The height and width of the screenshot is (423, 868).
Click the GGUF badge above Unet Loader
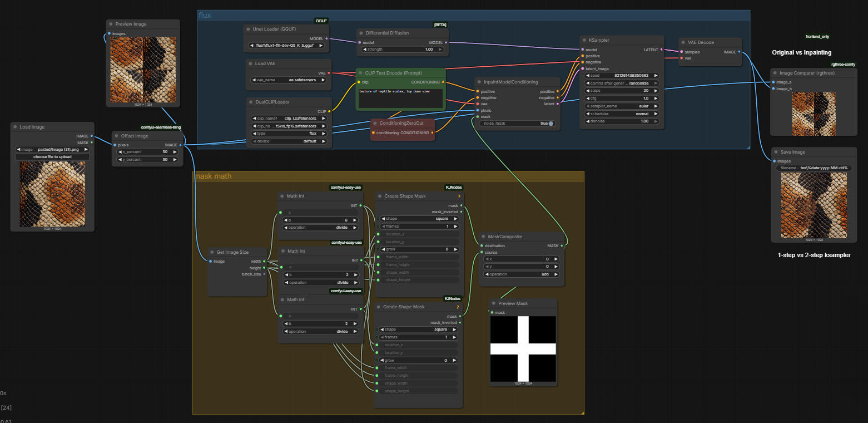pyautogui.click(x=321, y=21)
